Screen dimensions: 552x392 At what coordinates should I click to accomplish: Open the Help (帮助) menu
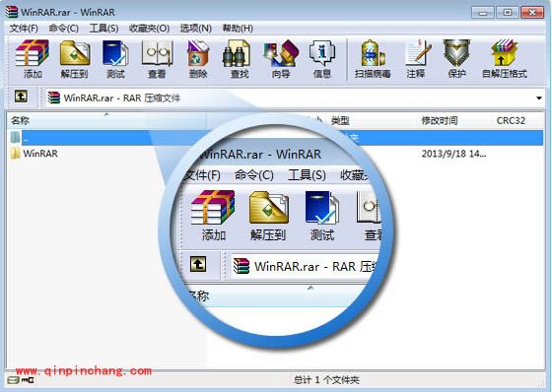238,29
